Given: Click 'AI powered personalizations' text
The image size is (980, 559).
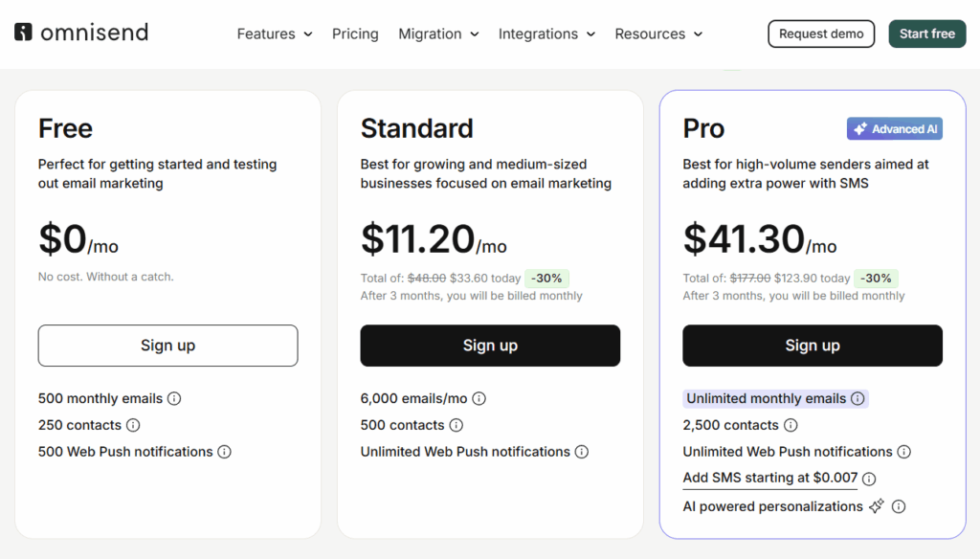Looking at the screenshot, I should coord(772,506).
